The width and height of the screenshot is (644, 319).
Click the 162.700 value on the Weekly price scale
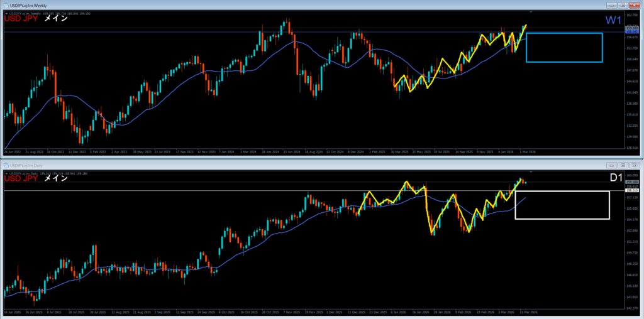pyautogui.click(x=631, y=15)
